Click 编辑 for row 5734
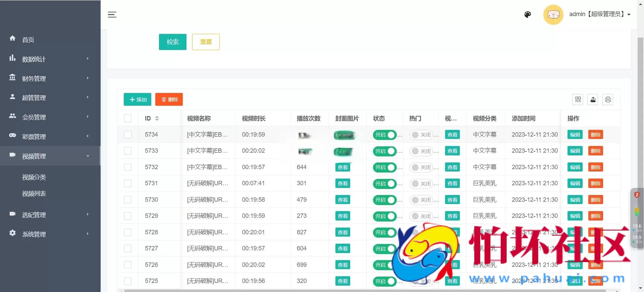Image resolution: width=644 pixels, height=292 pixels. coord(575,135)
